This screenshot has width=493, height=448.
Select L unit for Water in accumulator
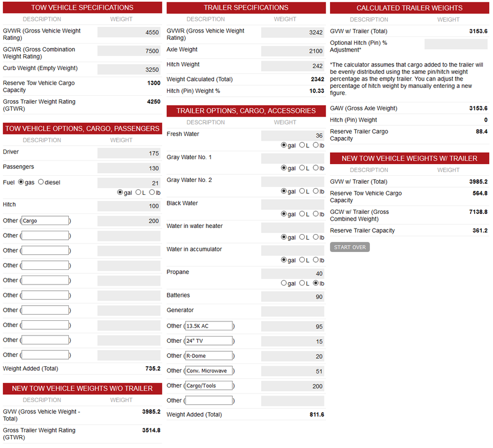coord(302,260)
